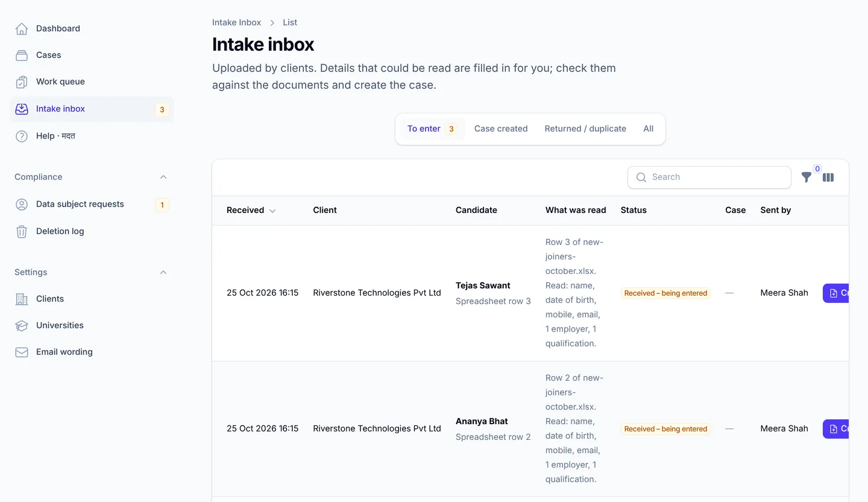The image size is (868, 502).
Task: Open the Deletion log page
Action: [x=92, y=231]
